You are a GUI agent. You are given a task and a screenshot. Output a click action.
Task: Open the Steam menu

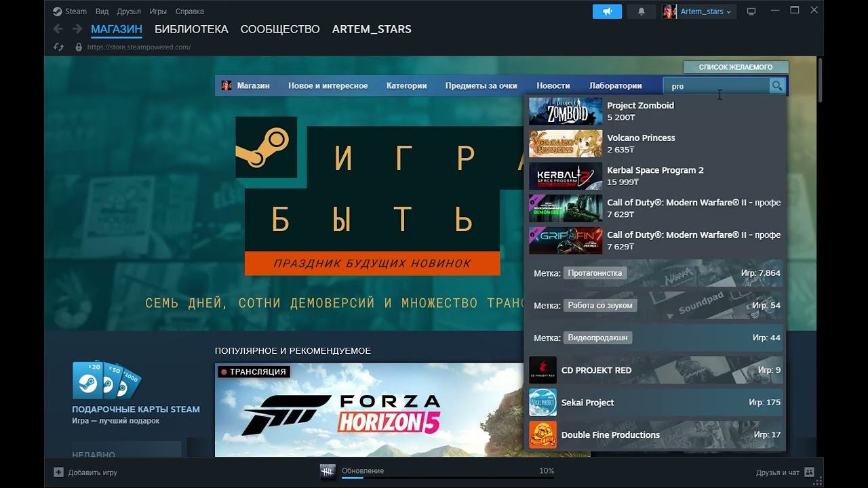tap(76, 12)
